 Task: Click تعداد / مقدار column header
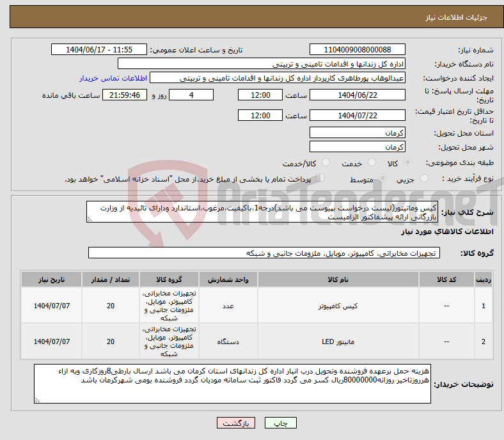coord(111,279)
